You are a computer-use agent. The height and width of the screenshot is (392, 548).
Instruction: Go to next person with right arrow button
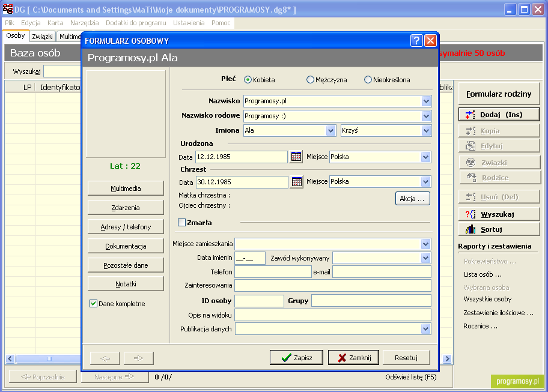point(138,358)
